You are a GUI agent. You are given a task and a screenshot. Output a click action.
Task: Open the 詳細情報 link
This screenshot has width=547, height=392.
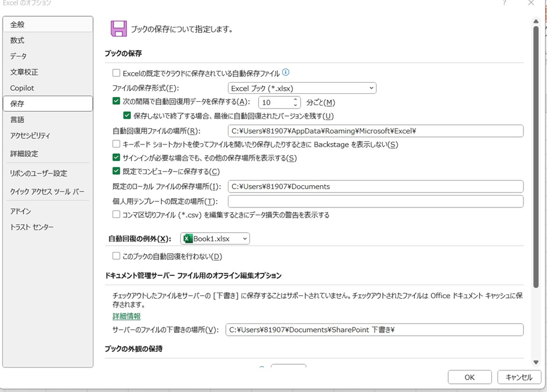(x=127, y=316)
